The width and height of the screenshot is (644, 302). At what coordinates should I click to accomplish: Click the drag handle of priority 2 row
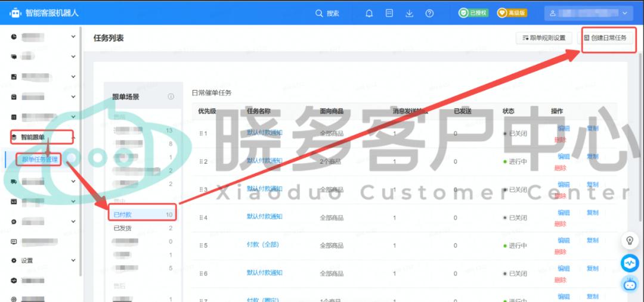tap(201, 161)
